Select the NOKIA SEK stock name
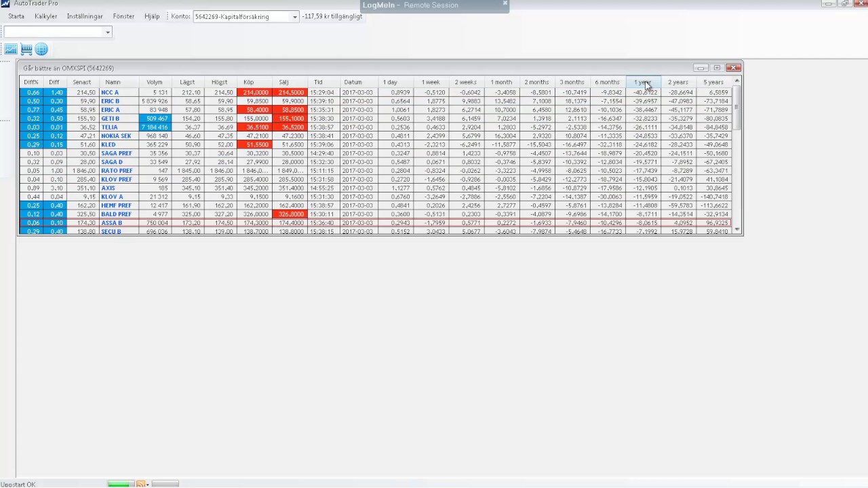 coord(116,136)
